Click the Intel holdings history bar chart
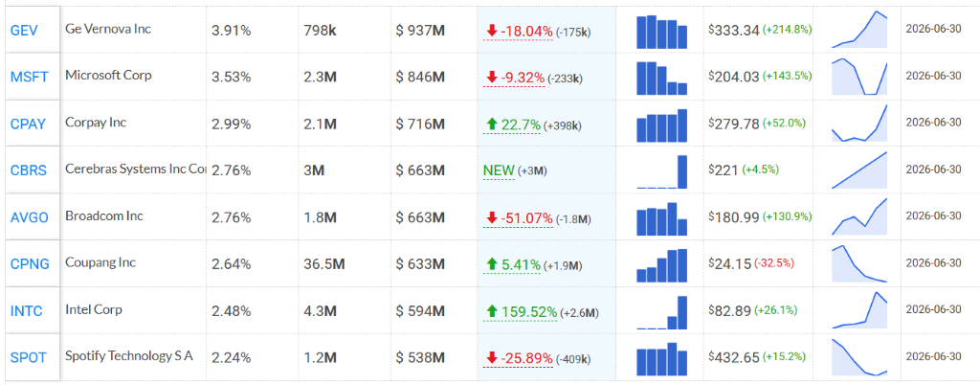This screenshot has width=980, height=385. (x=662, y=312)
